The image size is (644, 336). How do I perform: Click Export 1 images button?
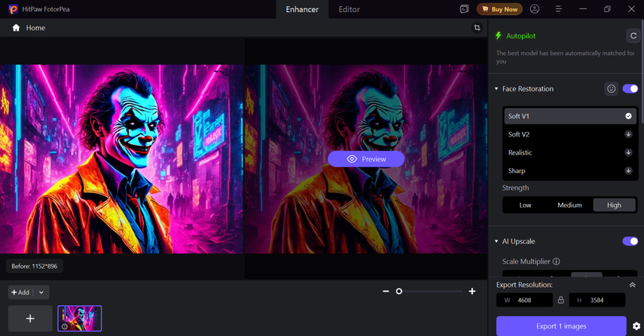(561, 326)
